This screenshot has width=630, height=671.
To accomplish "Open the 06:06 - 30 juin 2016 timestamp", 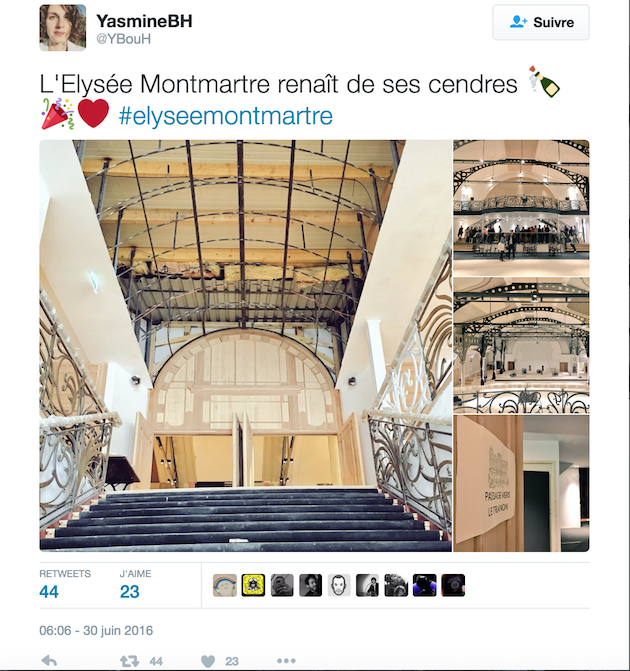I will tap(96, 630).
